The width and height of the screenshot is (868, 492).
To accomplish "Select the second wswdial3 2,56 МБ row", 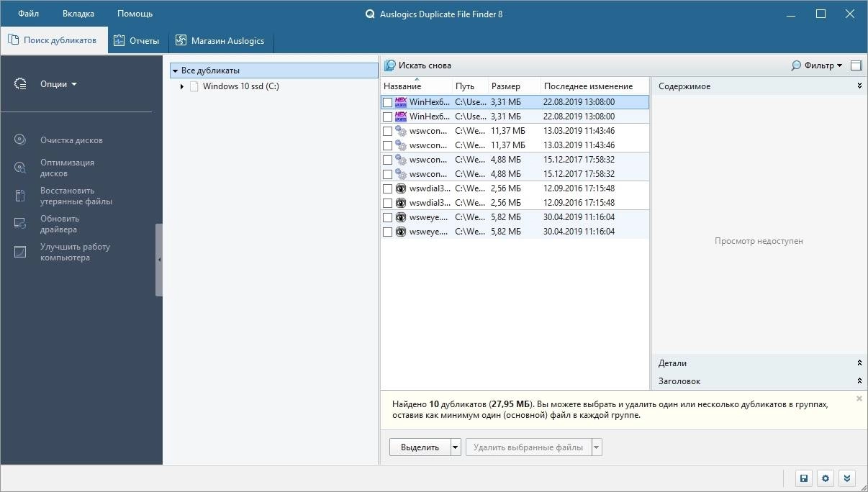I will (515, 203).
